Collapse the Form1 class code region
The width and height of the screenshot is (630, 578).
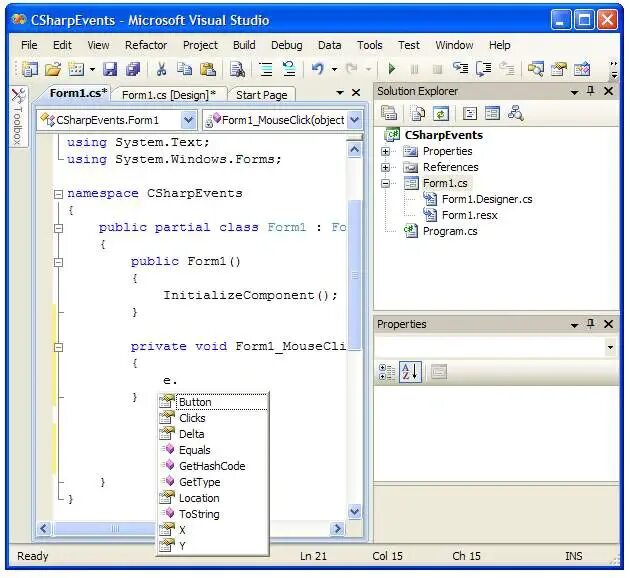pyautogui.click(x=58, y=228)
